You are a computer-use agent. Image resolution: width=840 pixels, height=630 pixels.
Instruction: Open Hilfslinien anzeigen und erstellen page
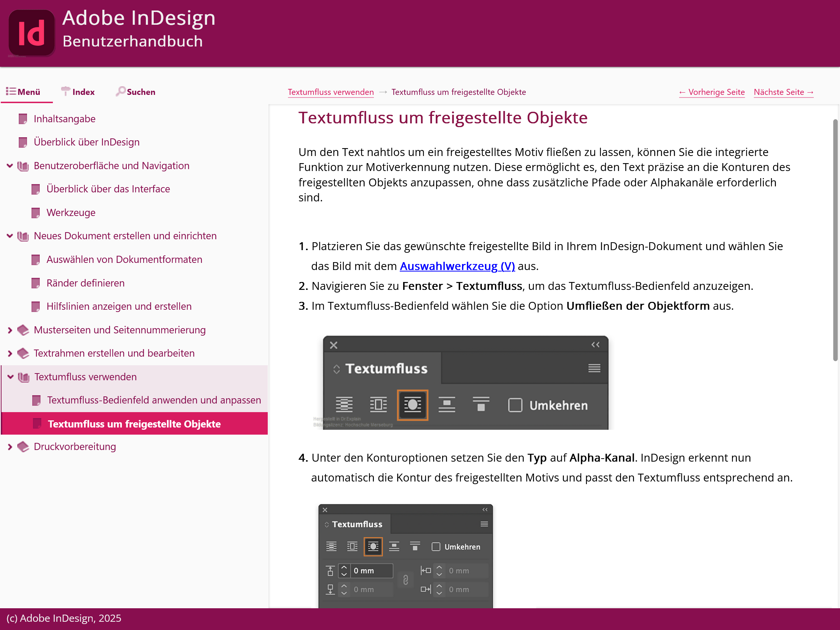(x=119, y=306)
